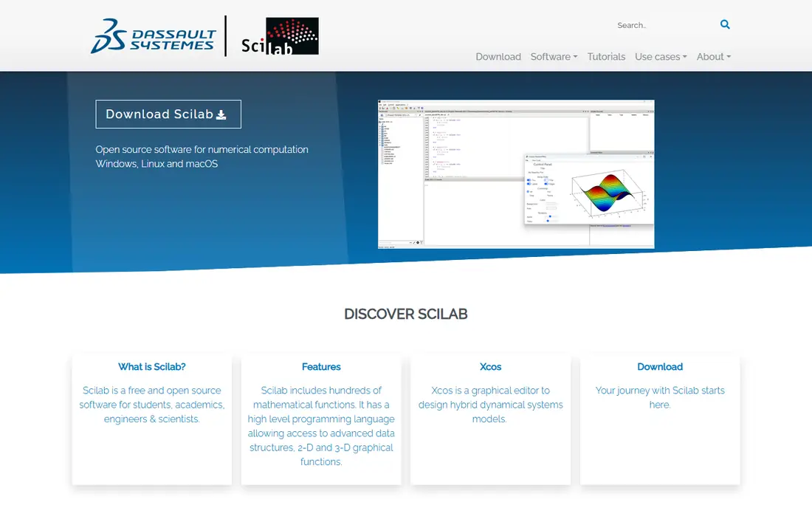Screen dimensions: 812x508
Task: Click the 'DISCOVER SCILAB' heading
Action: coord(406,314)
